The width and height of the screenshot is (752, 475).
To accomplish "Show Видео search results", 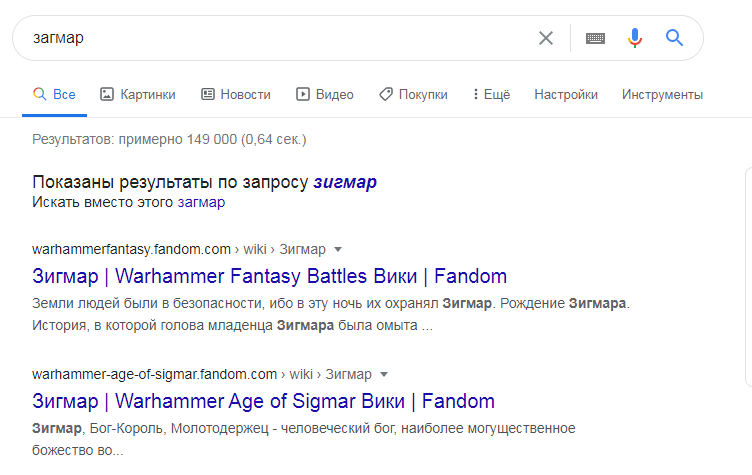I will [x=325, y=95].
